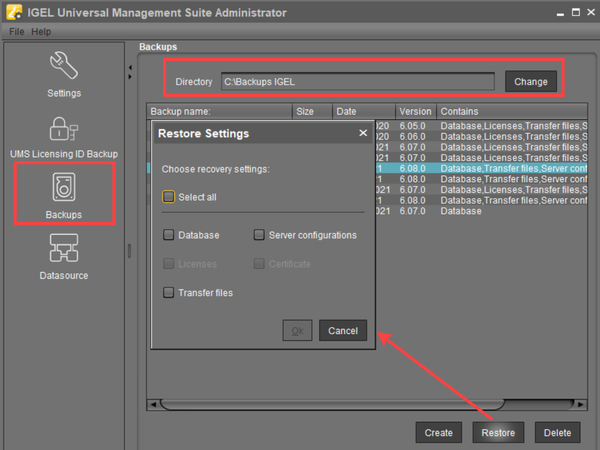Sort by the Version column header
The height and width of the screenshot is (450, 600).
click(414, 111)
